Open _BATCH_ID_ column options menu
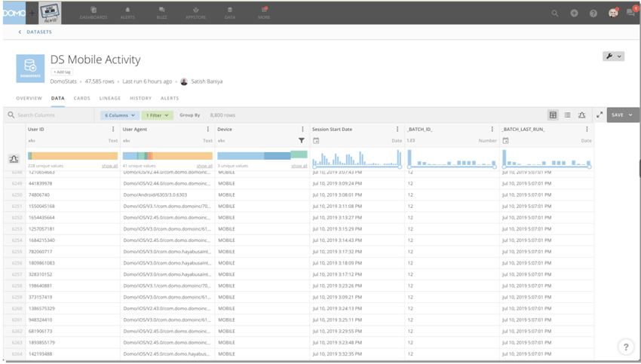The height and width of the screenshot is (364, 641). pos(492,129)
